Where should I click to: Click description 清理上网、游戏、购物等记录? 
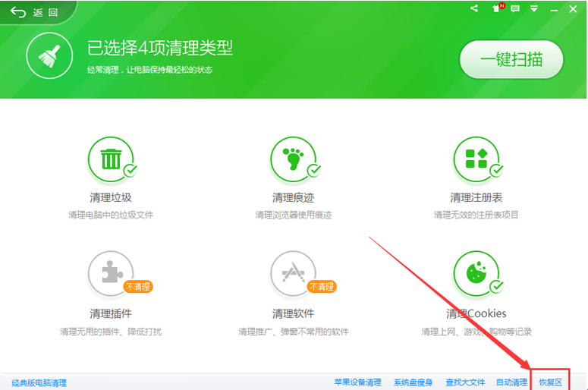476,332
